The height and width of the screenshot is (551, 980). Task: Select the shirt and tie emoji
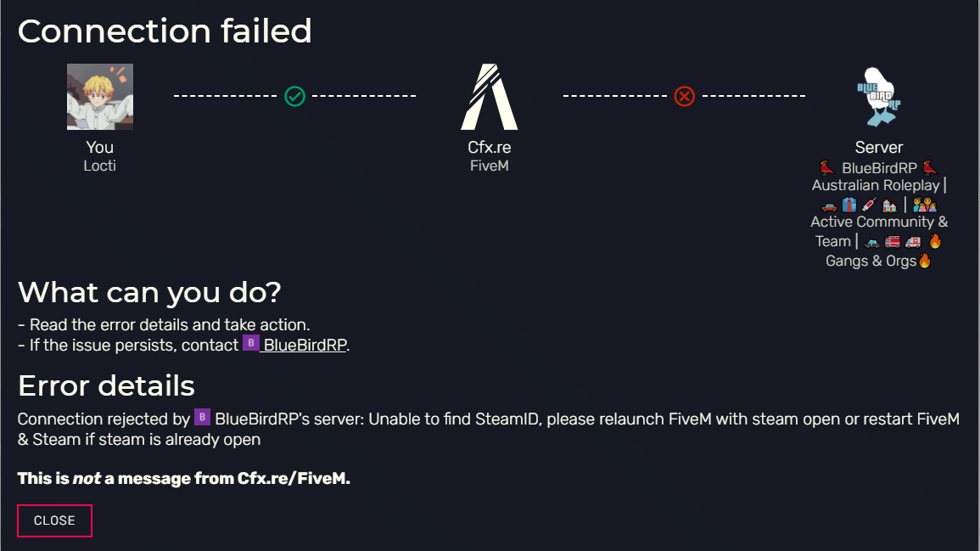[x=849, y=205]
